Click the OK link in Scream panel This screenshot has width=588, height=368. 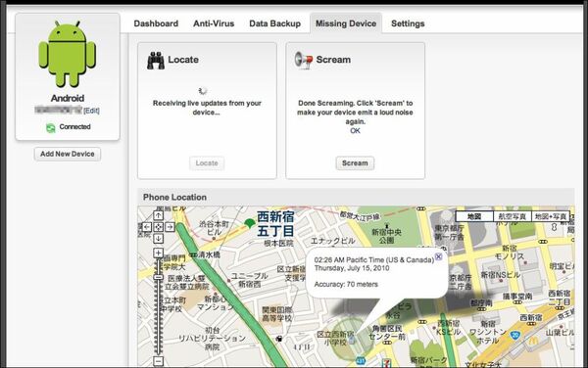[355, 130]
